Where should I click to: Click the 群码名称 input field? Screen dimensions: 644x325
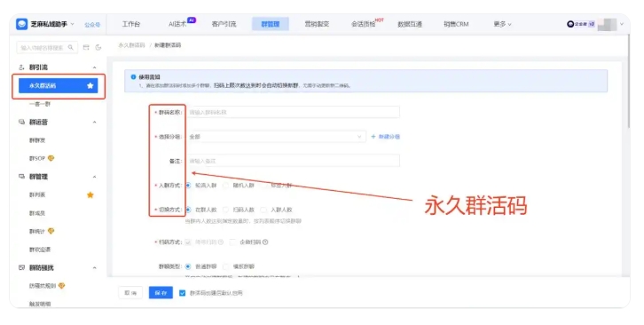[293, 112]
